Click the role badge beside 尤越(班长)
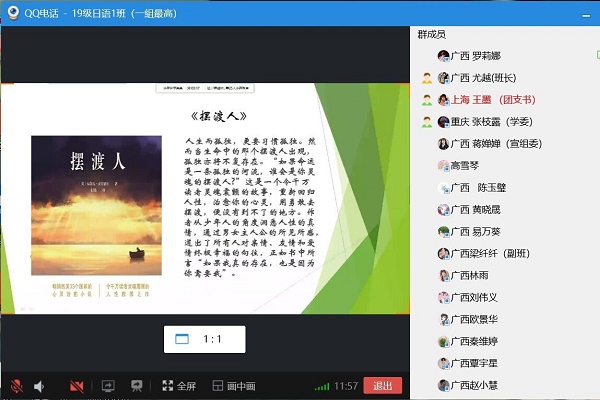The width and height of the screenshot is (600, 400). coord(427,78)
